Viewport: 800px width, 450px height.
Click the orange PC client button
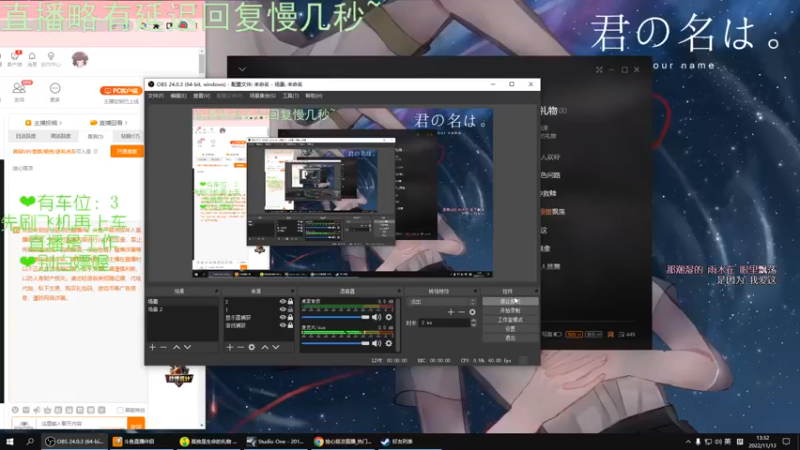(121, 91)
